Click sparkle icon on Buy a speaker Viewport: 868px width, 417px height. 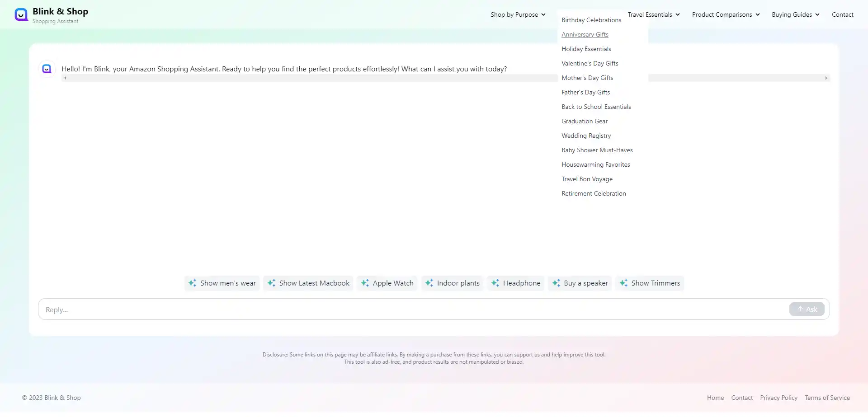556,283
